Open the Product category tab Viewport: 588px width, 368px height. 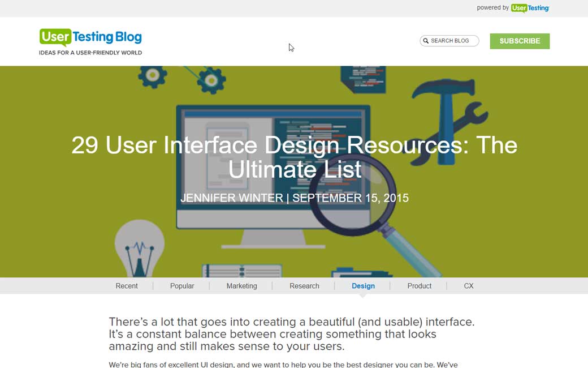(419, 286)
